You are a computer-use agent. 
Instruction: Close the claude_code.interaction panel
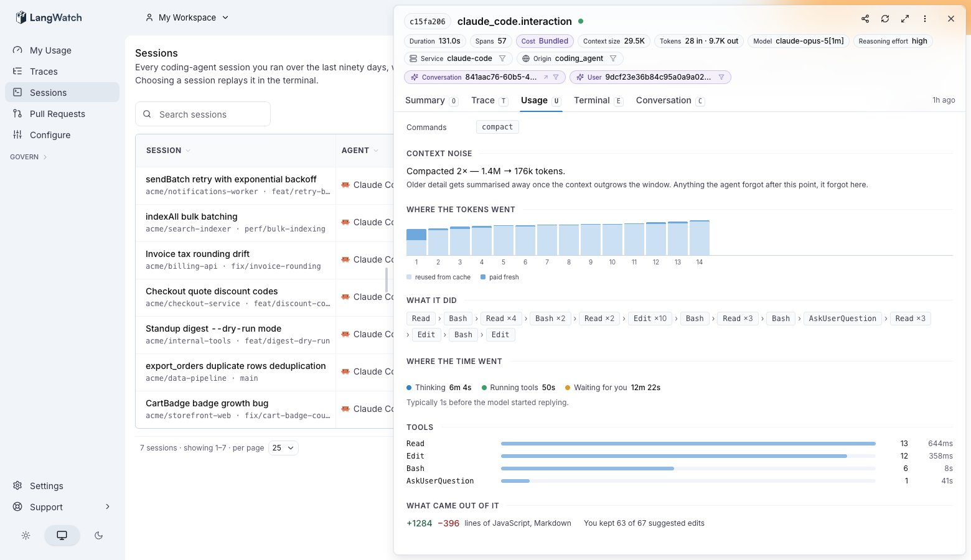click(951, 19)
